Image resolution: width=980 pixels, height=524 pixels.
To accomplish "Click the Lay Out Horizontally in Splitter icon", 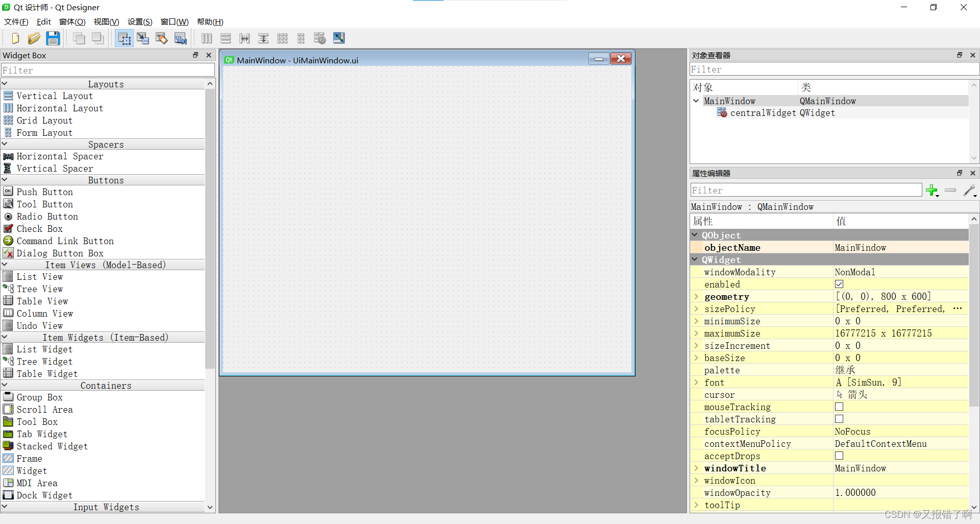I will (244, 38).
